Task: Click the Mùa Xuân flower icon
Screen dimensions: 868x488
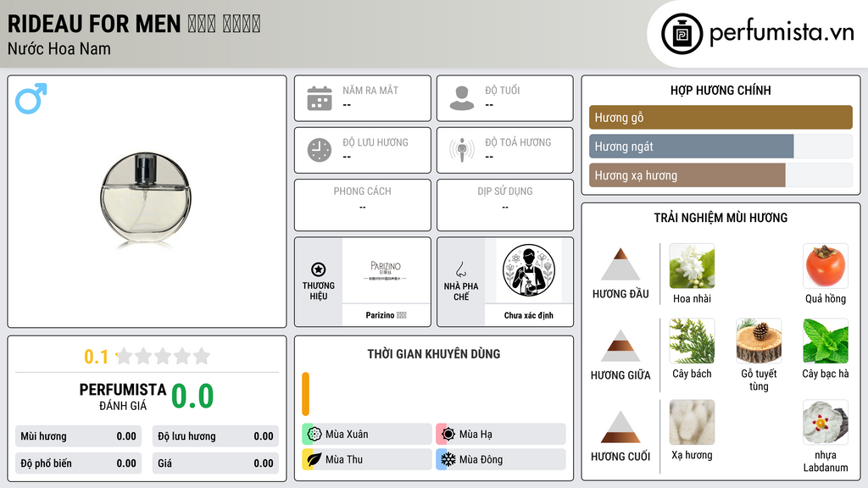Action: [314, 435]
